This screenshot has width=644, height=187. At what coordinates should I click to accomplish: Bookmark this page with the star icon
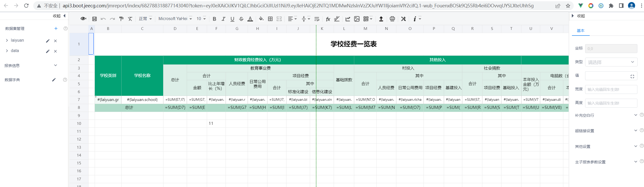[x=568, y=6]
